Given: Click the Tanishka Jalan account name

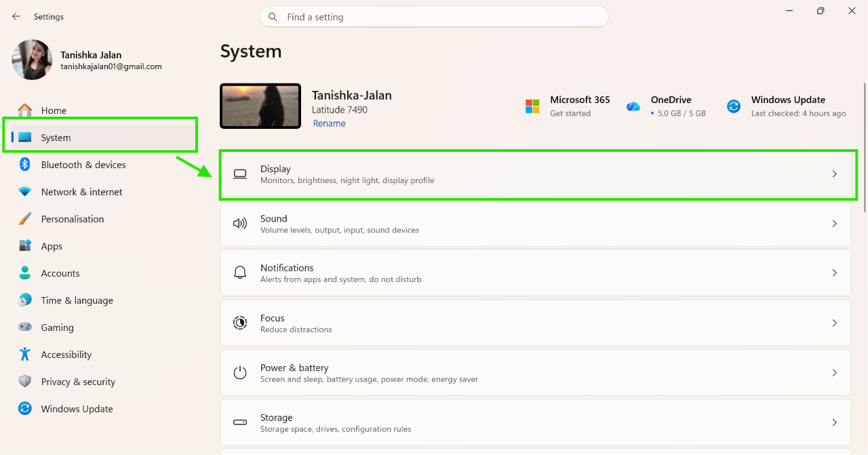Looking at the screenshot, I should point(91,55).
